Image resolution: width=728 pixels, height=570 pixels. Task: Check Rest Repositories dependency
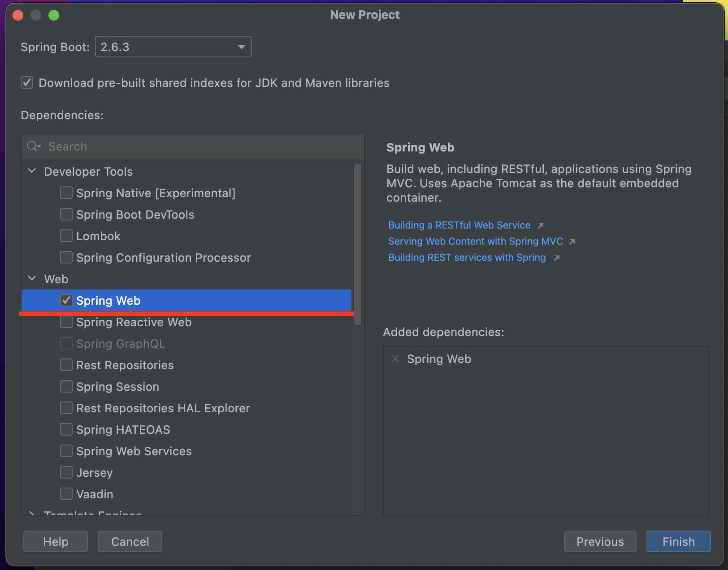click(x=66, y=365)
